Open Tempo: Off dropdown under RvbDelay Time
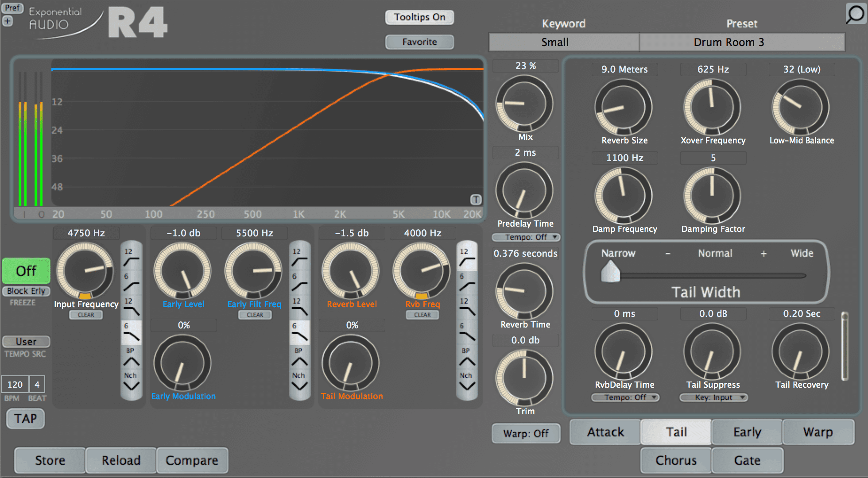Image resolution: width=868 pixels, height=478 pixels. [625, 397]
